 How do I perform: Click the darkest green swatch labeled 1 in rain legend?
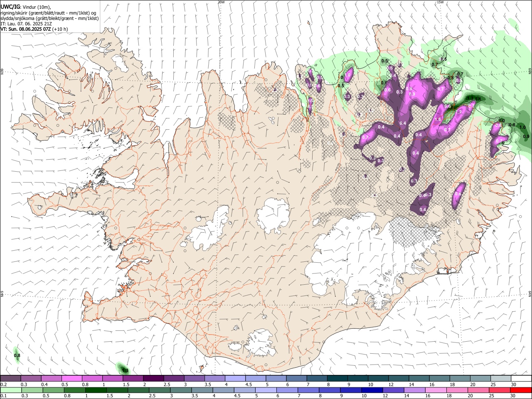[96, 390]
